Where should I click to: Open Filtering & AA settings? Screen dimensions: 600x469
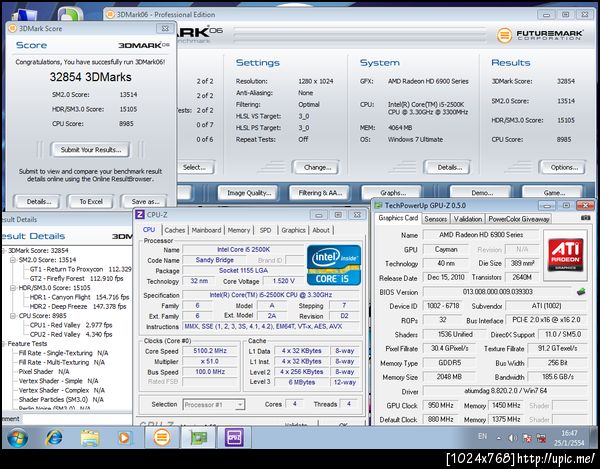coord(320,193)
